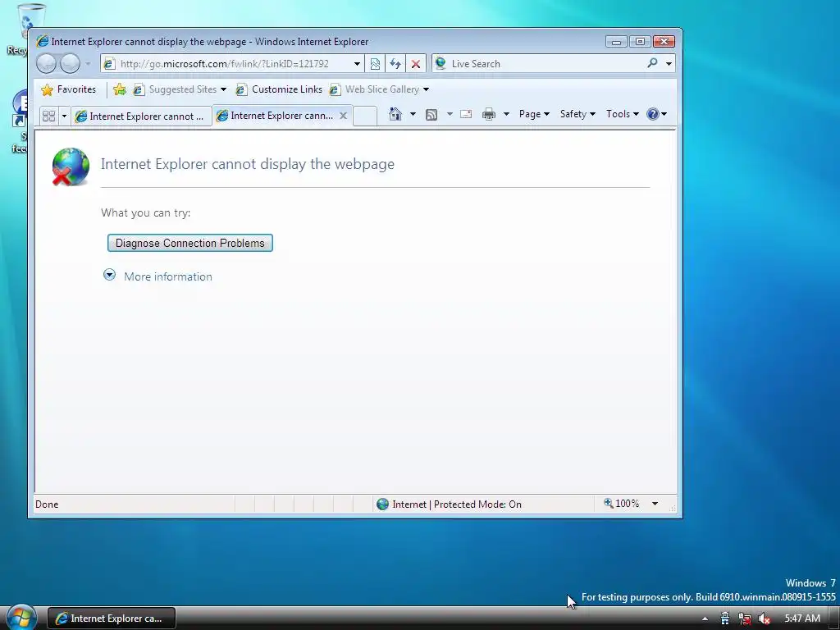
Task: Show hidden tray icons arrow
Action: pyautogui.click(x=705, y=619)
